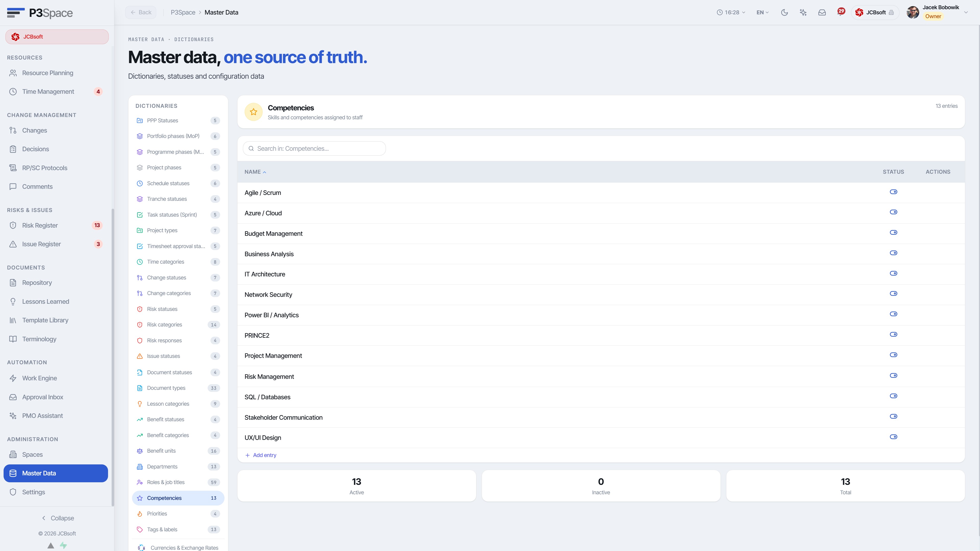The width and height of the screenshot is (980, 551).
Task: Click the Lessons Learned lightbulb icon
Action: click(13, 301)
